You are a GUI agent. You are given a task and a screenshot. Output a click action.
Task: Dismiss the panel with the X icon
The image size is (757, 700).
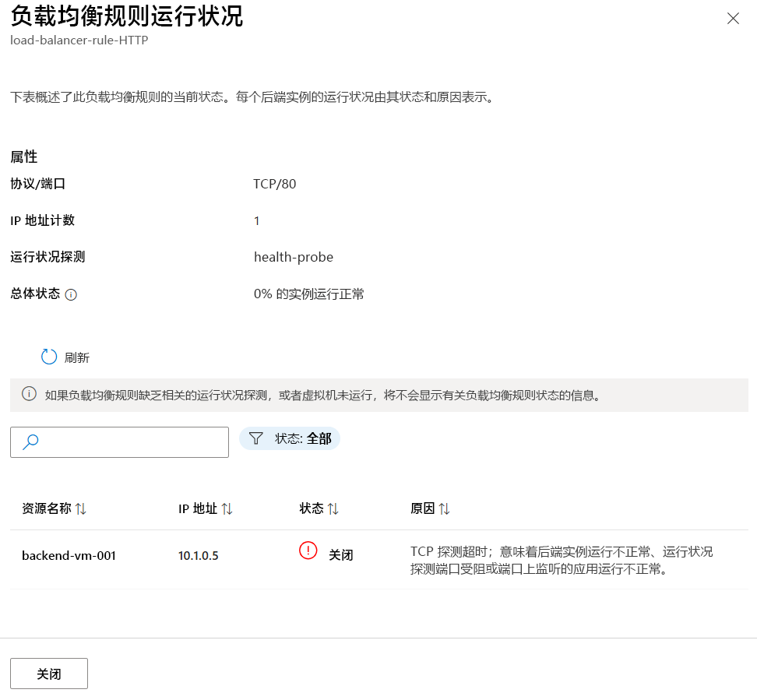click(x=733, y=18)
